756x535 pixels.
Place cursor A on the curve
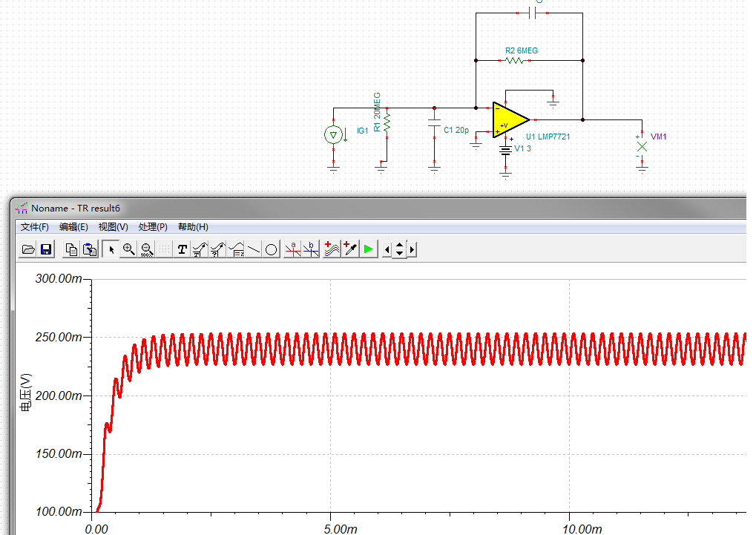(x=293, y=250)
